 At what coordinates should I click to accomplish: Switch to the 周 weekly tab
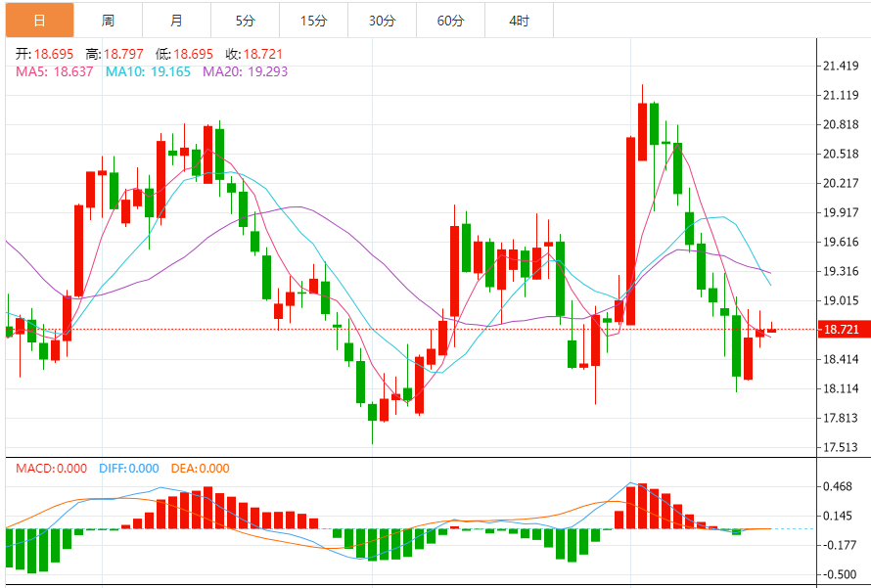click(x=108, y=21)
